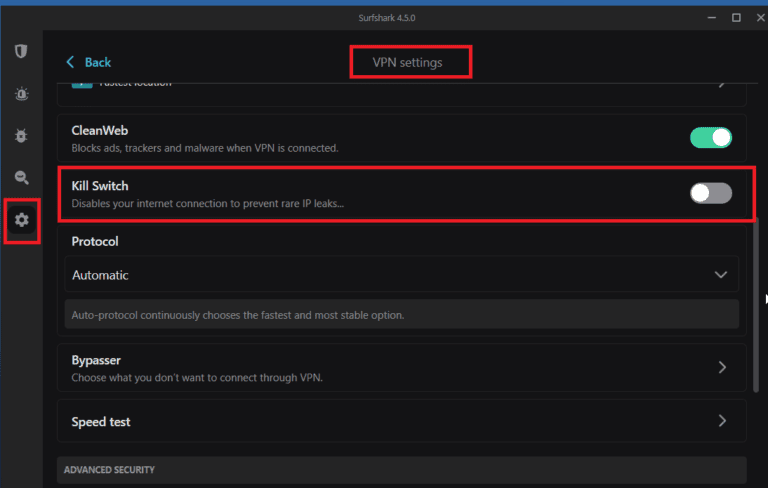Minimize the Surfshark window

(712, 18)
